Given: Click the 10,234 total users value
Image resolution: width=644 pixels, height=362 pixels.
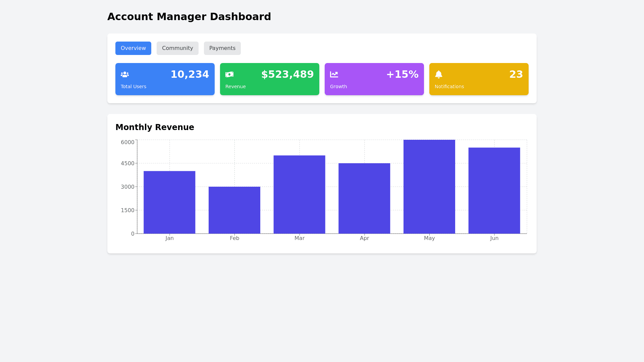Looking at the screenshot, I should pos(190,74).
